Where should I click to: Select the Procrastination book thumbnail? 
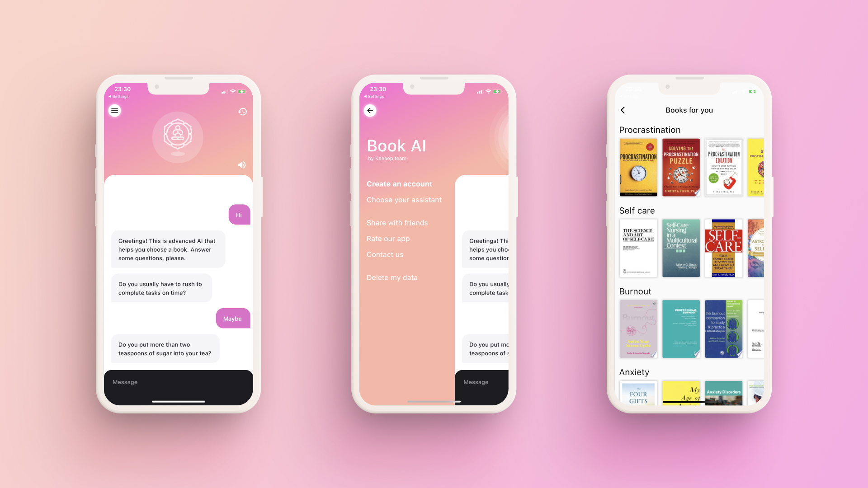[x=638, y=167]
